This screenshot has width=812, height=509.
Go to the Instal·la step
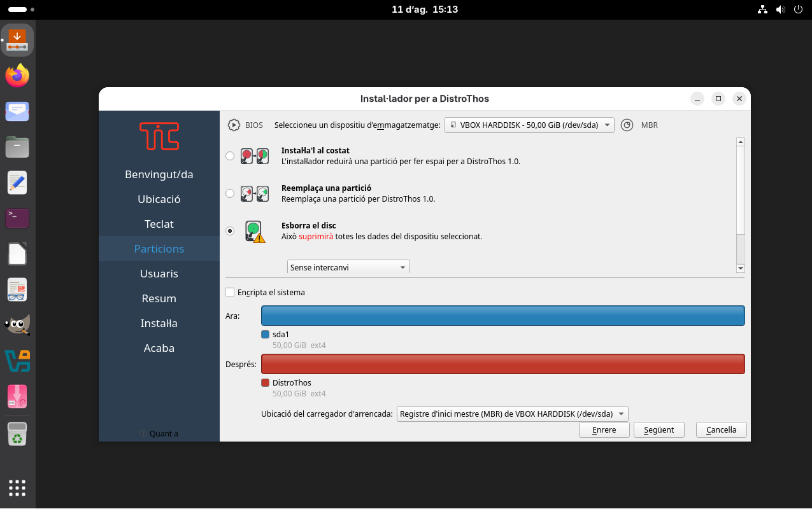159,323
